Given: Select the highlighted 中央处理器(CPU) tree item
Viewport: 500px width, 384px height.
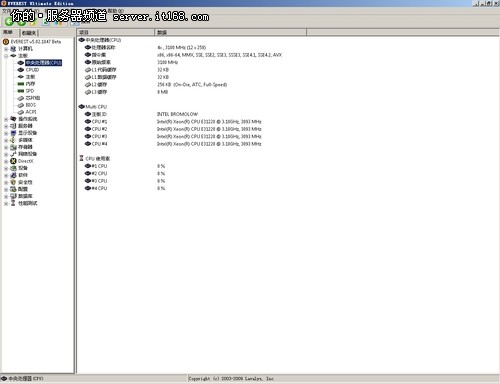Looking at the screenshot, I should click(44, 63).
